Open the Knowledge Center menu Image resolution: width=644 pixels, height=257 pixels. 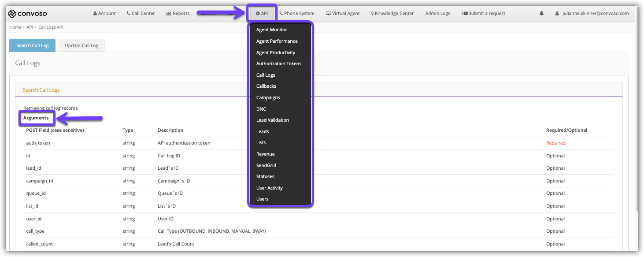pos(392,14)
